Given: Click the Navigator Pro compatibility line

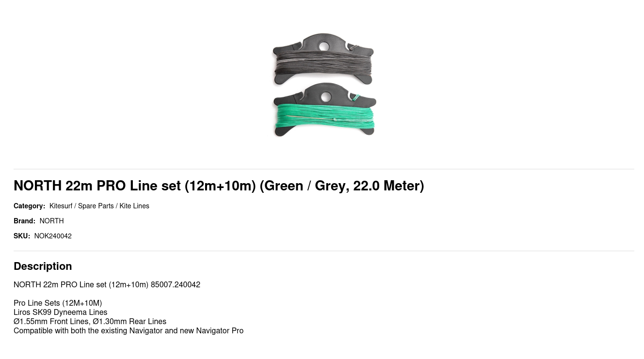Looking at the screenshot, I should [x=129, y=330].
